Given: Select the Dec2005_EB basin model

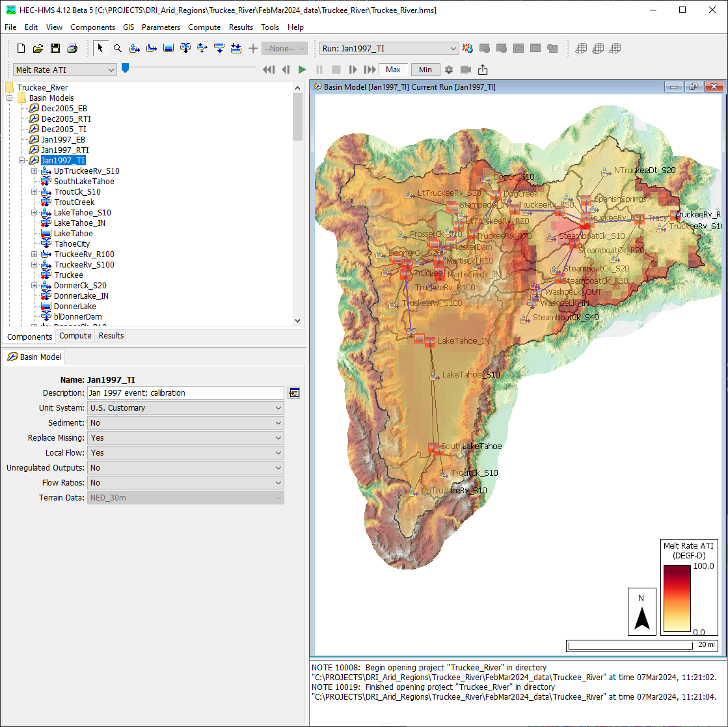Looking at the screenshot, I should (64, 108).
